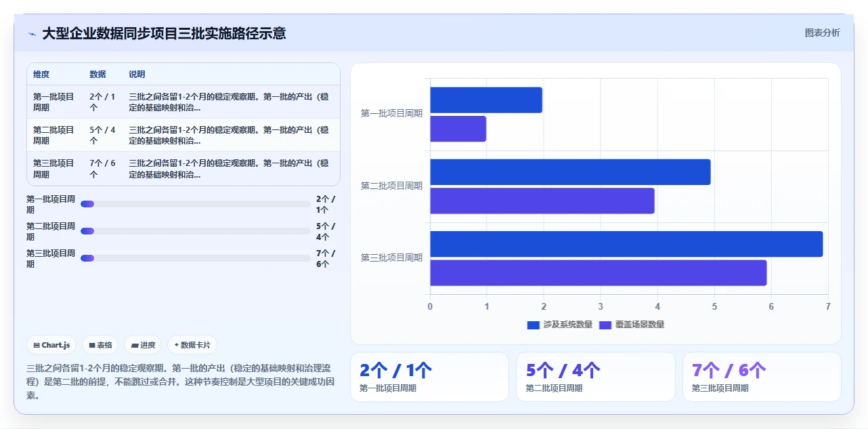The width and height of the screenshot is (868, 429).
Task: Click the 说明 text in the table's 第三批项目周期 row
Action: pyautogui.click(x=229, y=169)
